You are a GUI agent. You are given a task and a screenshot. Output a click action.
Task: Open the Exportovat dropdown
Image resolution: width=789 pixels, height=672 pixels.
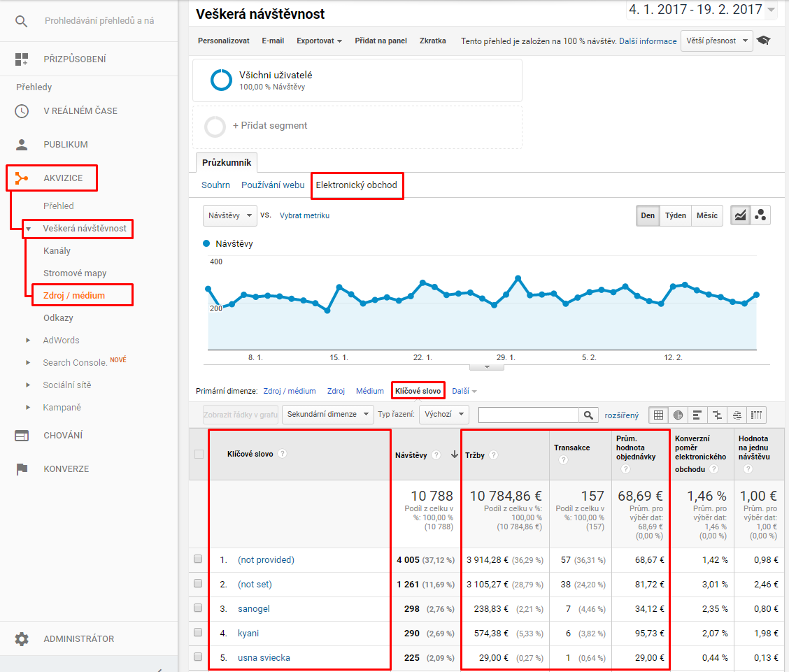319,41
